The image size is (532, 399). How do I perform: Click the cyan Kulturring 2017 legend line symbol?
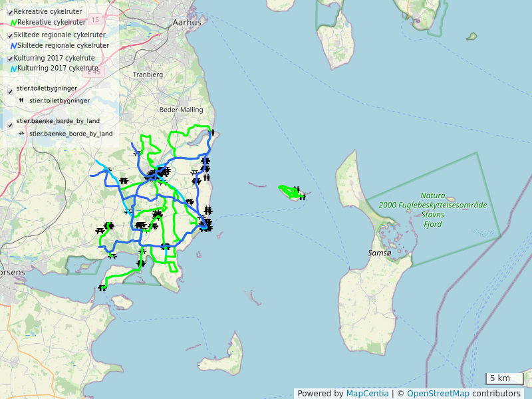pyautogui.click(x=13, y=68)
